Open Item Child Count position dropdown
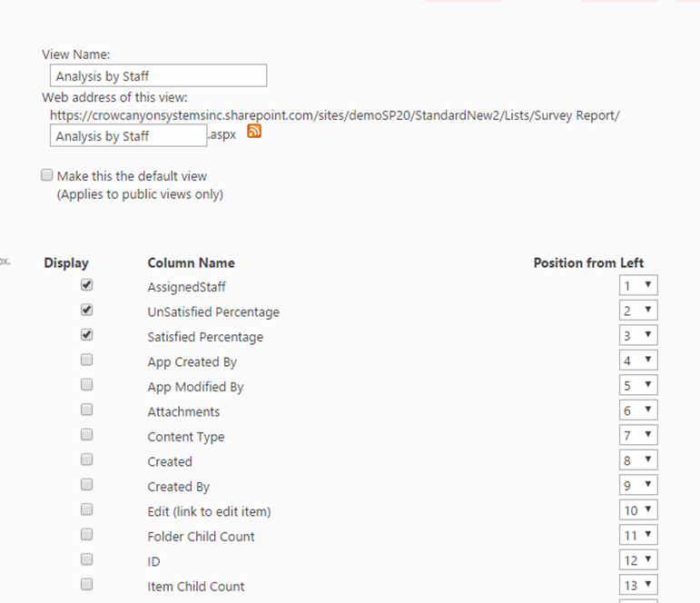The image size is (700, 603). (x=638, y=586)
